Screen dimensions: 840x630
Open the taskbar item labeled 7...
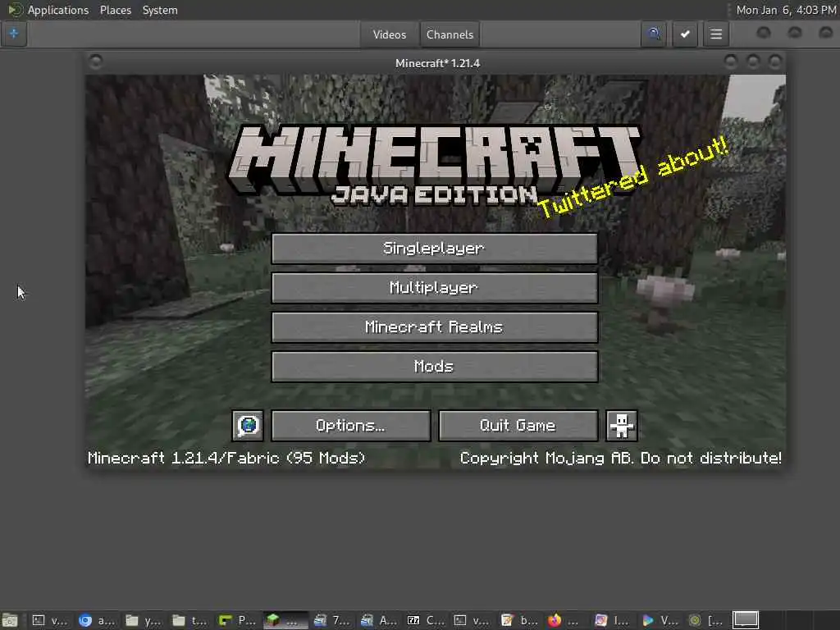click(x=331, y=620)
